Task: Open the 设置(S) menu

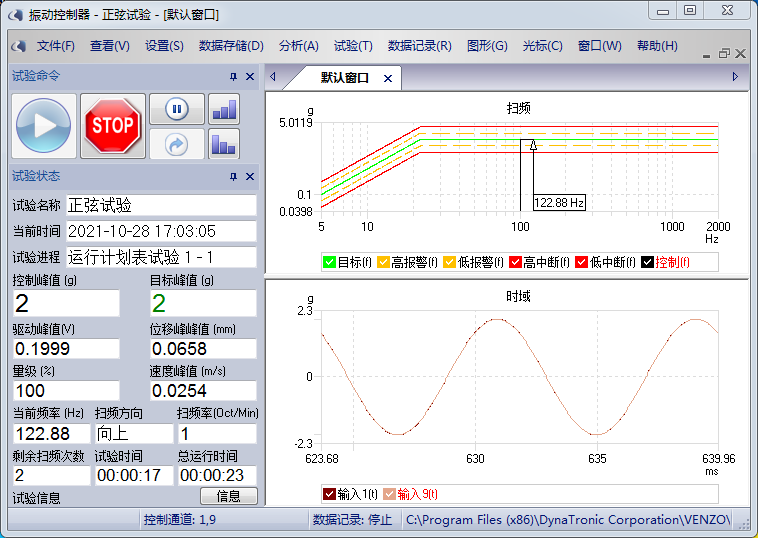Action: point(164,46)
